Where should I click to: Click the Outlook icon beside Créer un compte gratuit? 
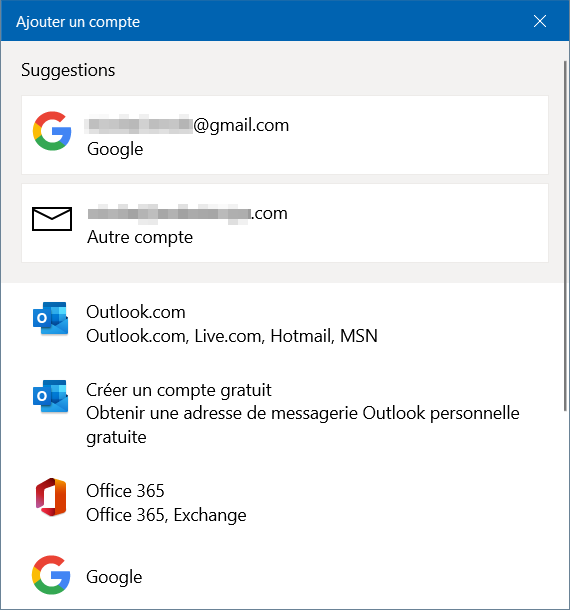51,396
